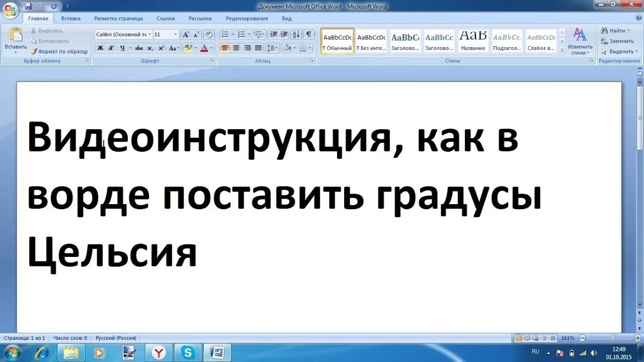Apply the Название style

473,41
